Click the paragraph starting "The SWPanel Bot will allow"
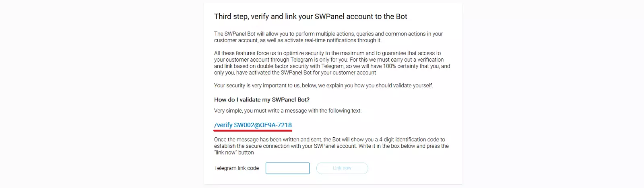The image size is (644, 188). tap(328, 37)
